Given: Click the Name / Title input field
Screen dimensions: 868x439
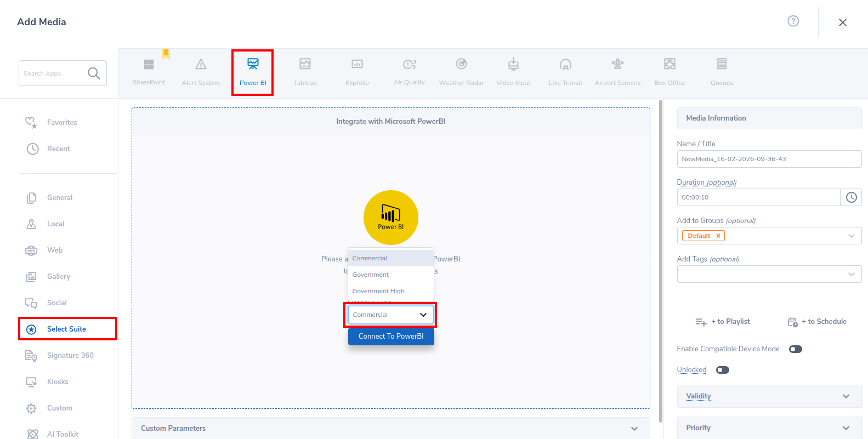Looking at the screenshot, I should [769, 159].
